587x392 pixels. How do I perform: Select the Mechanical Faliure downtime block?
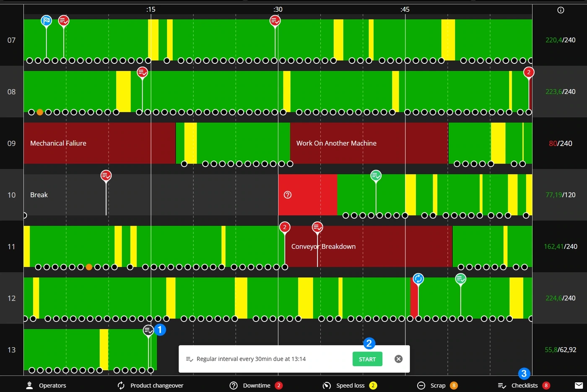coord(99,143)
